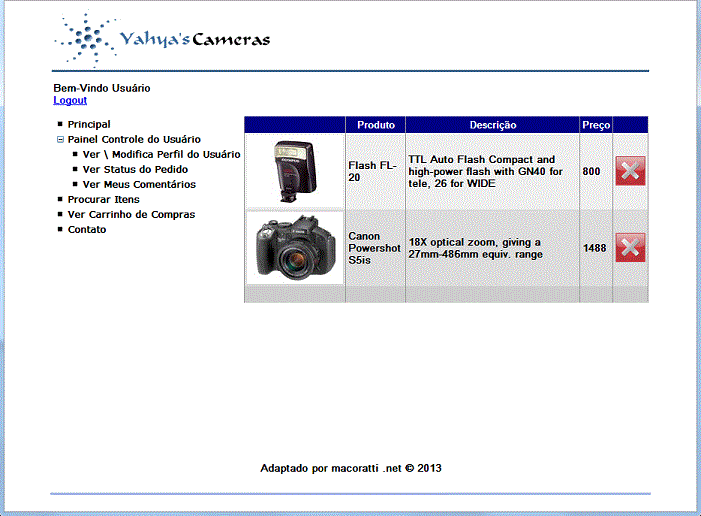Click the Descrição column header
This screenshot has width=701, height=516.
tap(493, 125)
